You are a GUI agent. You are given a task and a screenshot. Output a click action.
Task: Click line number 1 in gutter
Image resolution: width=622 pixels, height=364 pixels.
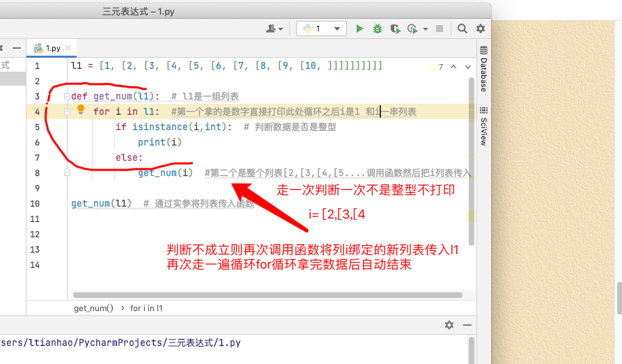tap(38, 66)
